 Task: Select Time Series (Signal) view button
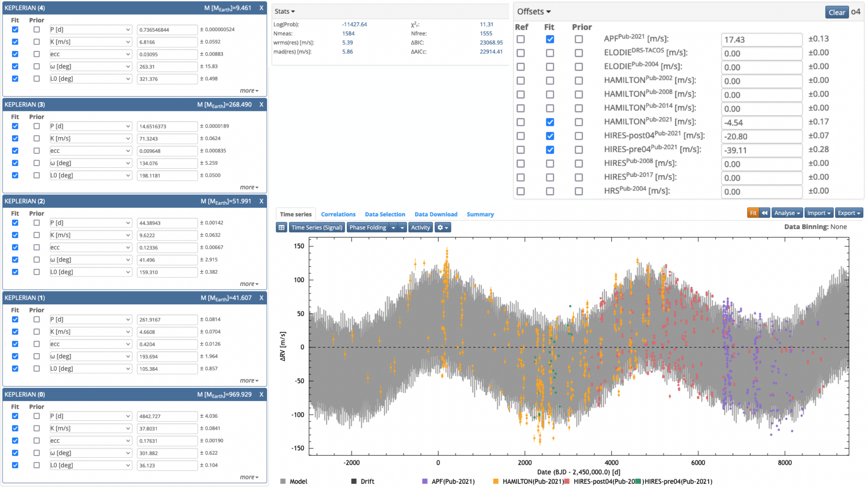(317, 228)
